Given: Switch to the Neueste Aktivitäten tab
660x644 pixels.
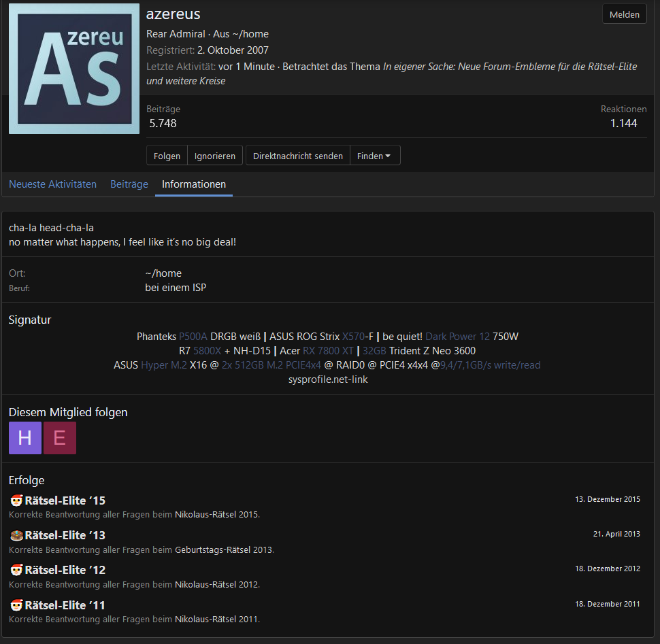Looking at the screenshot, I should [x=52, y=184].
